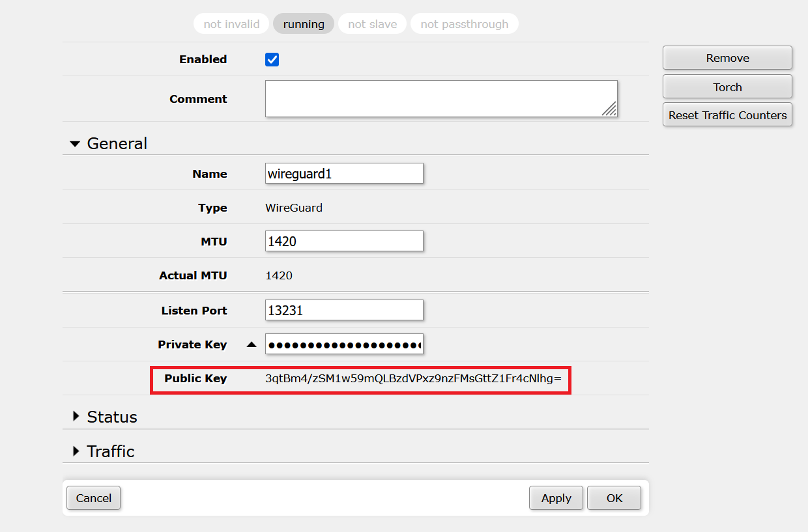This screenshot has width=808, height=532.
Task: Click the Comment box resize handle
Action: tap(609, 109)
